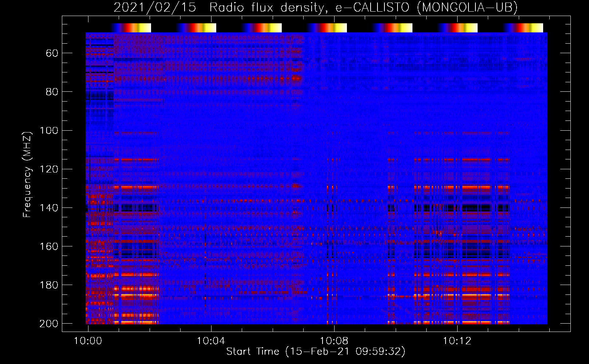Click the 180 frequency tick label
This screenshot has height=364, width=589.
click(x=49, y=285)
